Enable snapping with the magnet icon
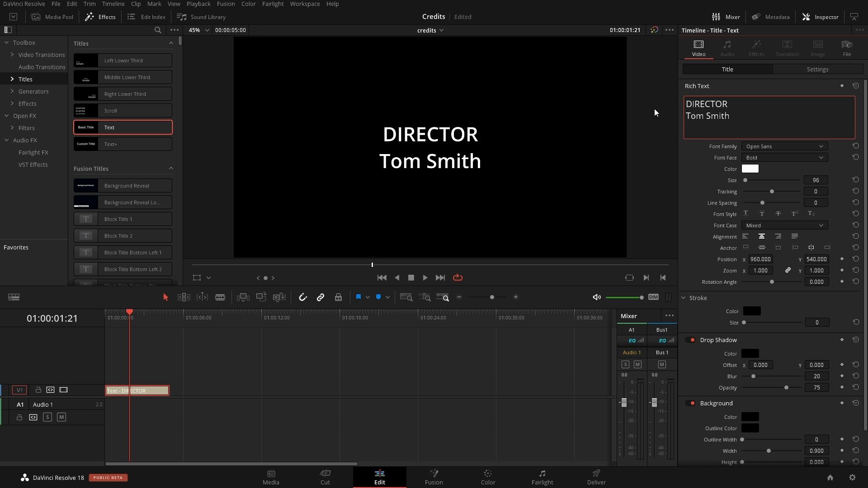Image resolution: width=868 pixels, height=488 pixels. tap(302, 297)
